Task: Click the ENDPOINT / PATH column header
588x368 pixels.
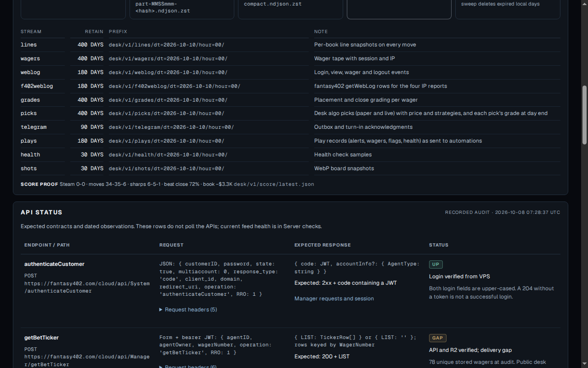Action: pyautogui.click(x=47, y=245)
